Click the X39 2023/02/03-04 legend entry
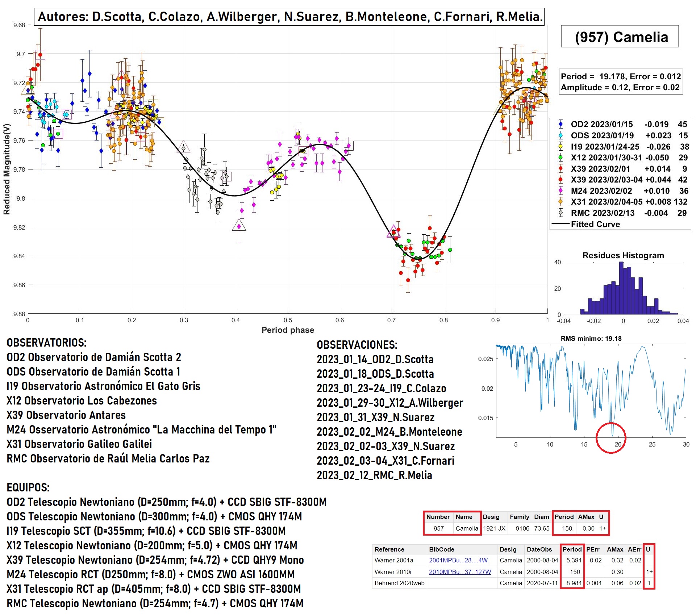 click(620, 180)
